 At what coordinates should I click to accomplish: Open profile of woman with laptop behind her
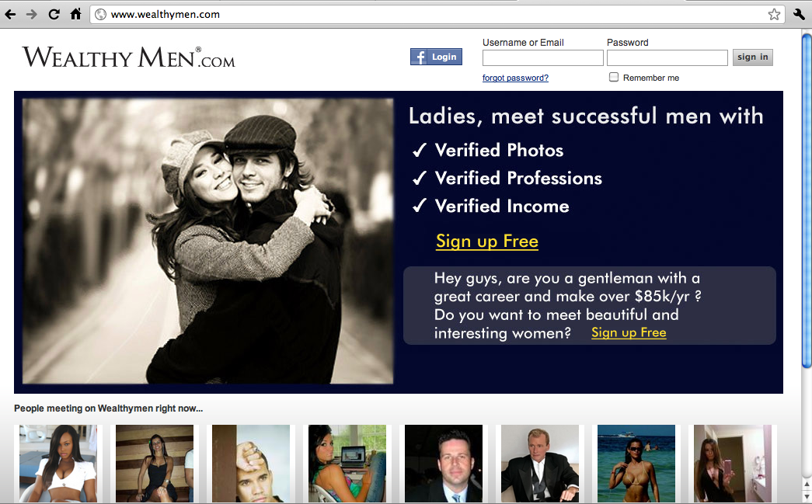(x=347, y=464)
